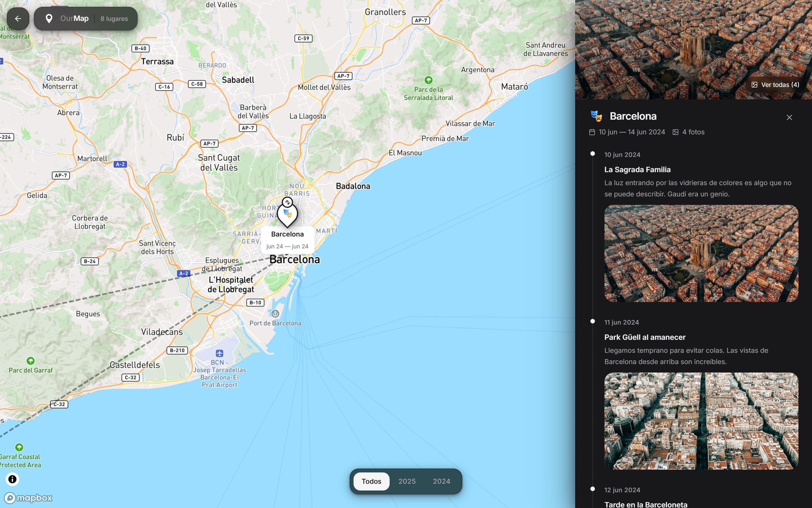Click the calendar icon next to the dates
This screenshot has height=508, width=812.
pos(592,132)
